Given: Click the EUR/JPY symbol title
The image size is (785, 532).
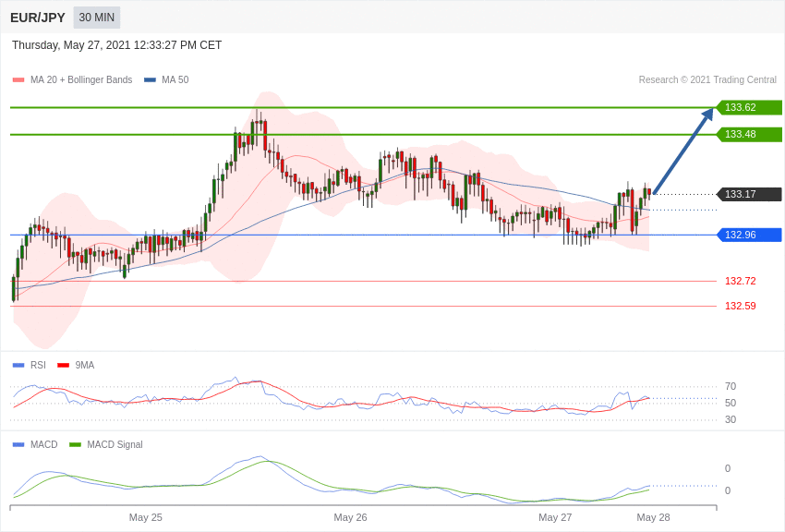Looking at the screenshot, I should (x=38, y=18).
